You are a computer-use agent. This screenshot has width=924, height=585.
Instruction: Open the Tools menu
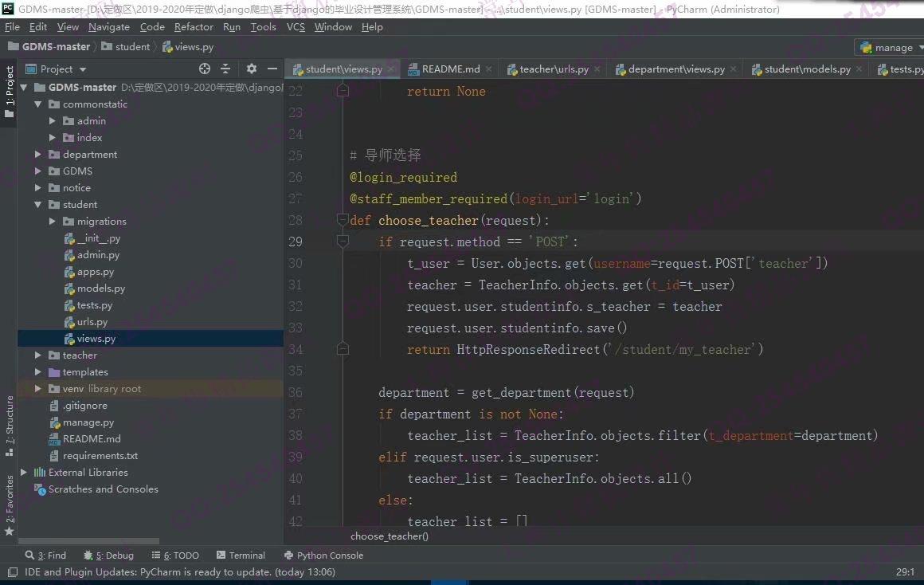263,27
